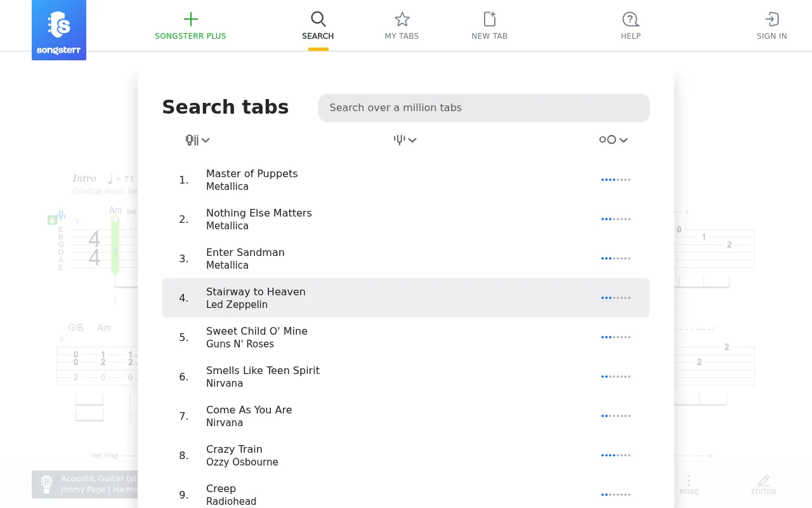Viewport: 812px width, 508px height.
Task: Expand the difficulty filter dropdown
Action: pyautogui.click(x=613, y=140)
